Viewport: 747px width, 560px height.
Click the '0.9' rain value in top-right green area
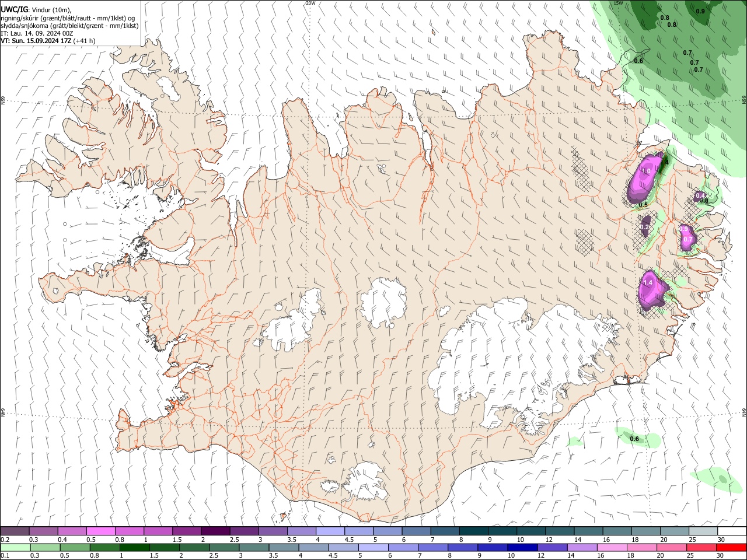coord(700,11)
